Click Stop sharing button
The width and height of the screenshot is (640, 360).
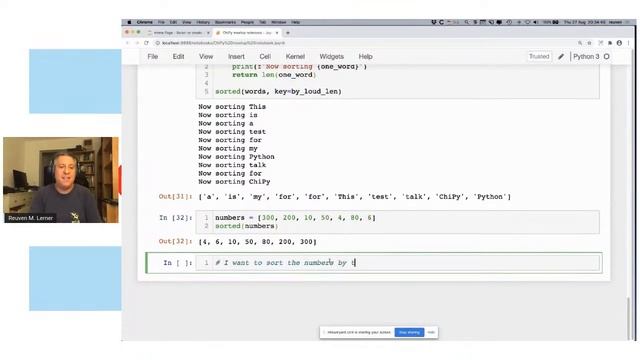pos(409,332)
